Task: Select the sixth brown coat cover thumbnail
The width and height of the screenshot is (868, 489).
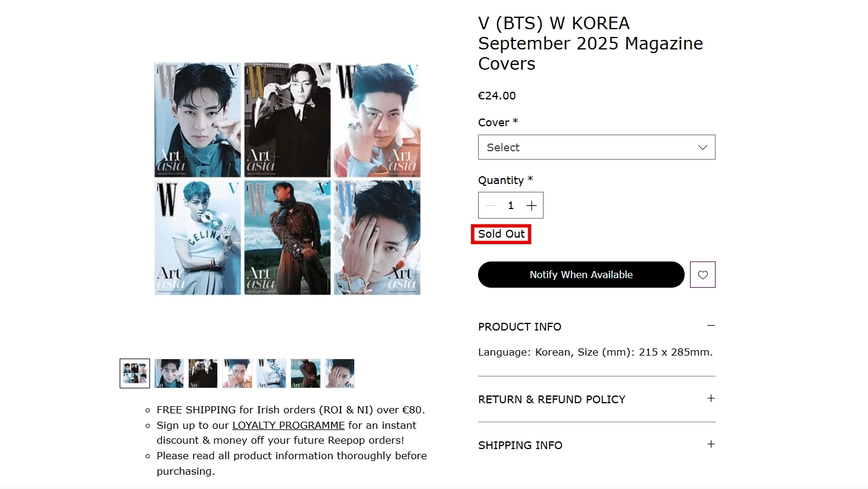Action: (x=305, y=373)
